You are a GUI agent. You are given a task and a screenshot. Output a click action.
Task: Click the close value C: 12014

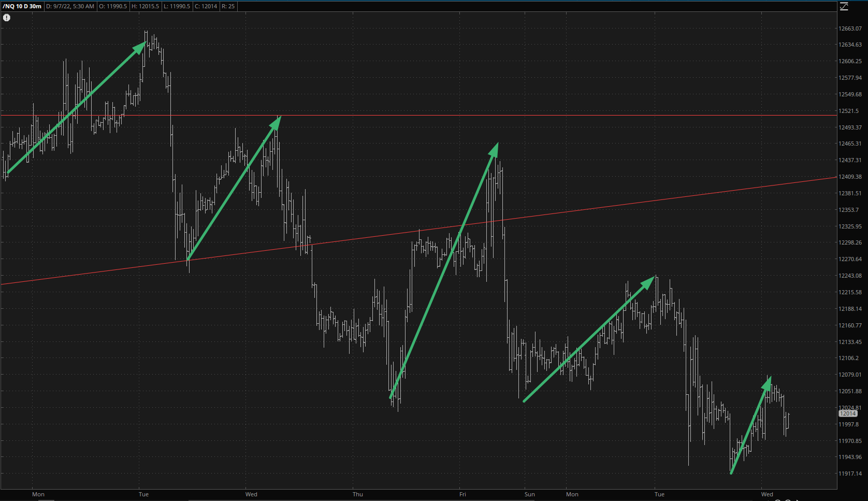pos(206,6)
